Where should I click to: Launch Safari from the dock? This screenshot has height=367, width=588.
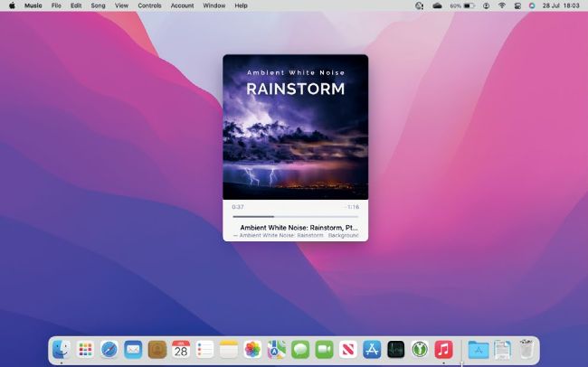click(109, 350)
